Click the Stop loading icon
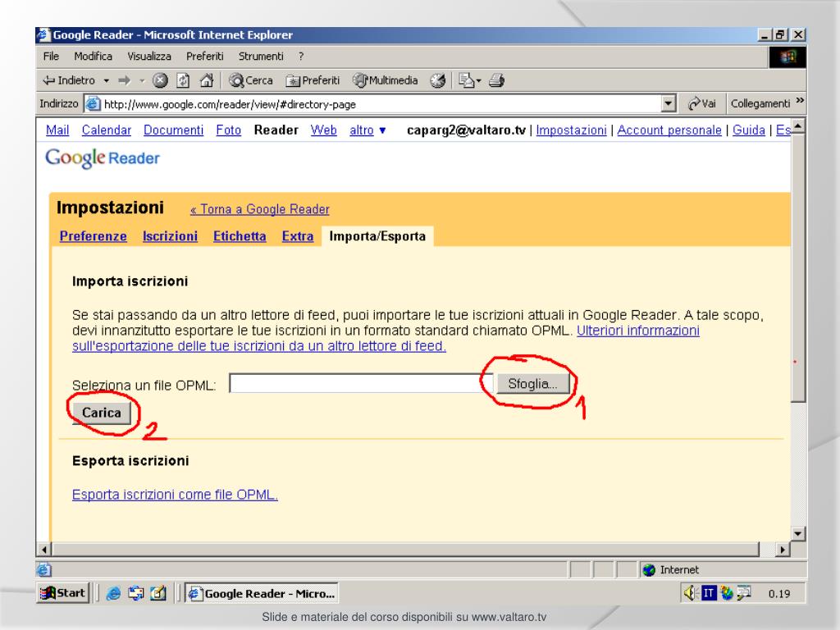The width and height of the screenshot is (840, 630). click(x=160, y=80)
